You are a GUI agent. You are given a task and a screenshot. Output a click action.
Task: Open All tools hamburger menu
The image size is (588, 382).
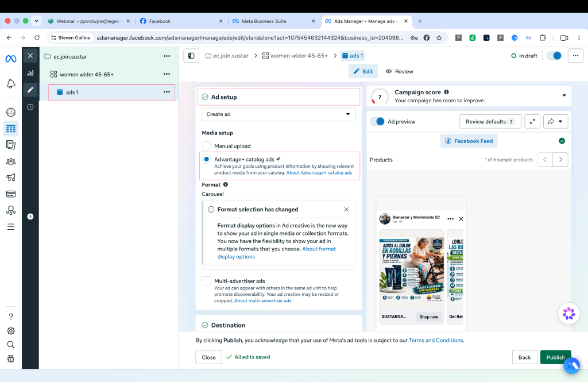[11, 227]
